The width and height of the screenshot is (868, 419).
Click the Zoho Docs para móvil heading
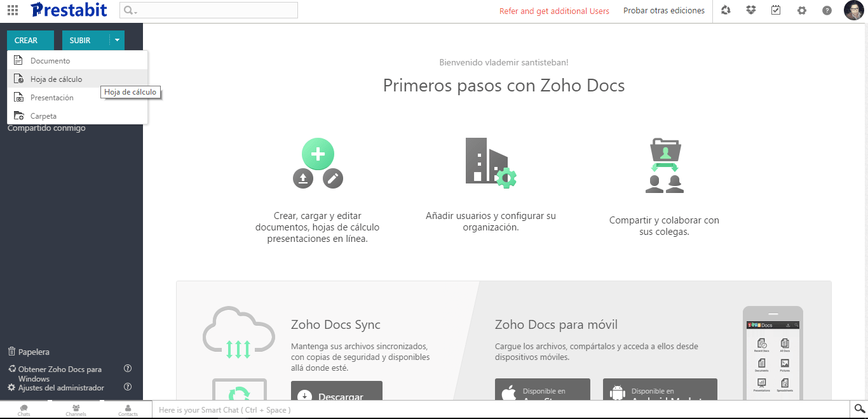coord(556,324)
